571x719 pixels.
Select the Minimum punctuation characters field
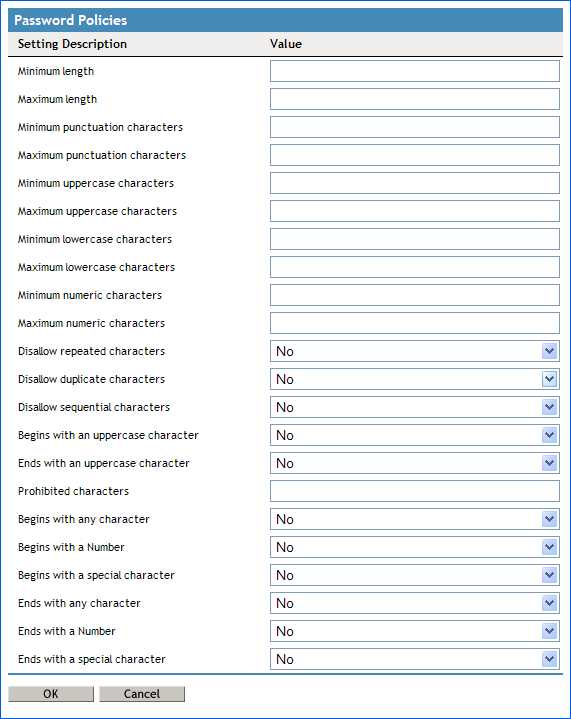[415, 127]
